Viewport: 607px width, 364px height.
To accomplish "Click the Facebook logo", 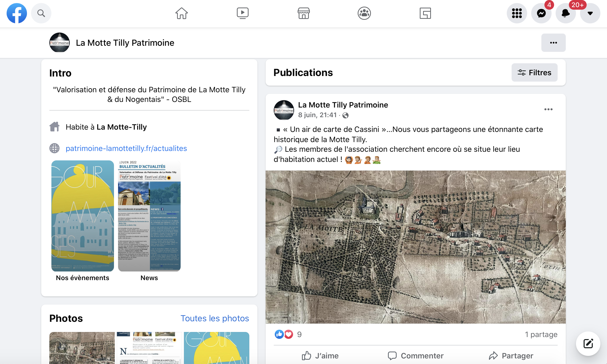I will [x=17, y=13].
